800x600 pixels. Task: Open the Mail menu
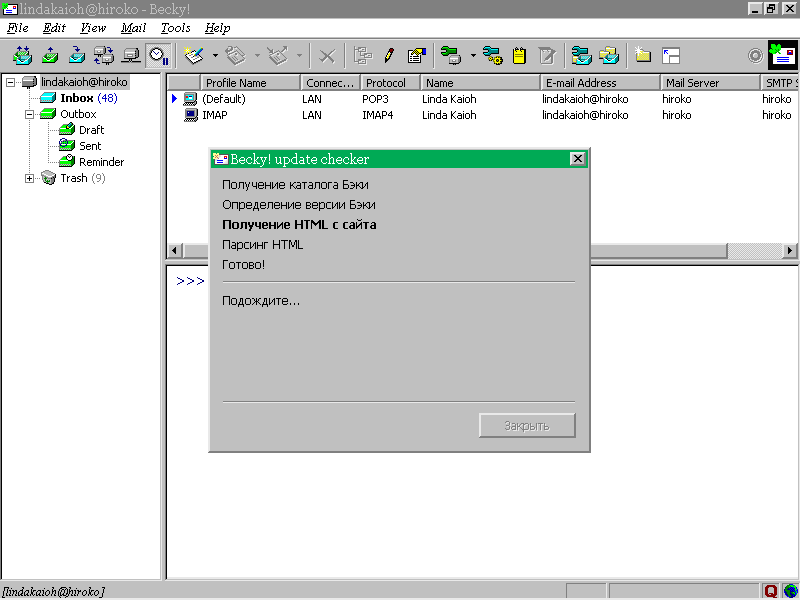click(134, 28)
